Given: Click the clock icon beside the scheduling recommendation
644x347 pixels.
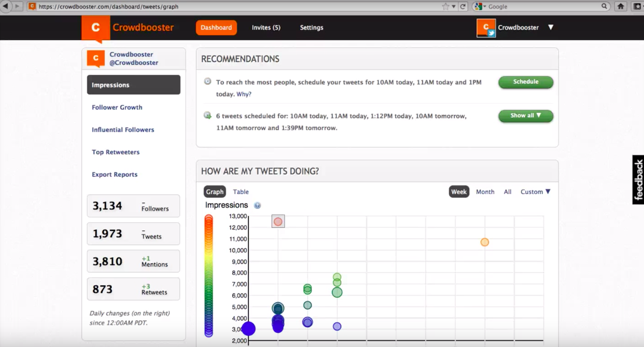Looking at the screenshot, I should point(208,82).
